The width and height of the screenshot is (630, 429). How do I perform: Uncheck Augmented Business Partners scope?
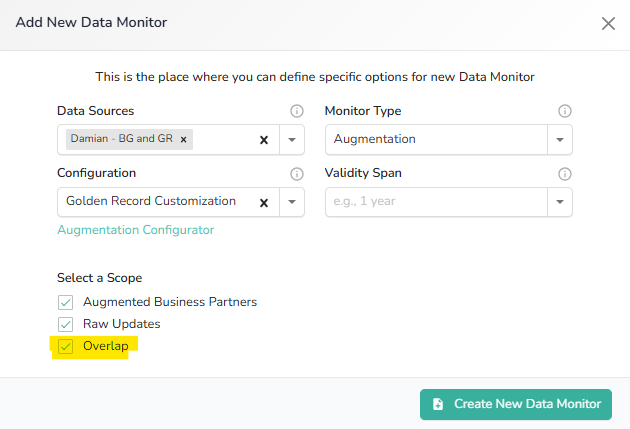(66, 302)
